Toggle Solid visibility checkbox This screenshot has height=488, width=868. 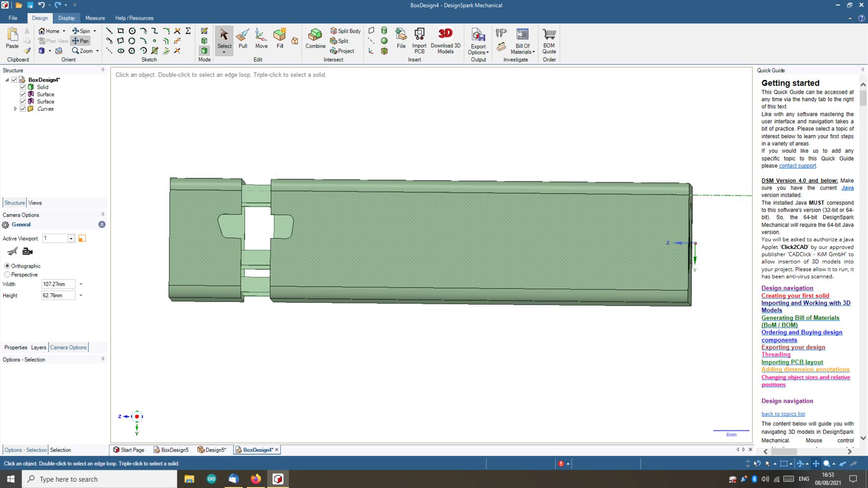(22, 87)
